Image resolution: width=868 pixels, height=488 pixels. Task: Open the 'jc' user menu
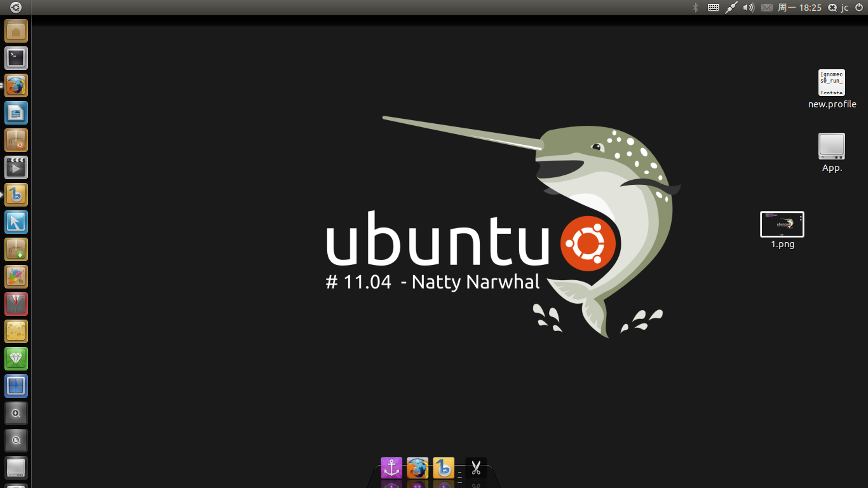pos(838,8)
